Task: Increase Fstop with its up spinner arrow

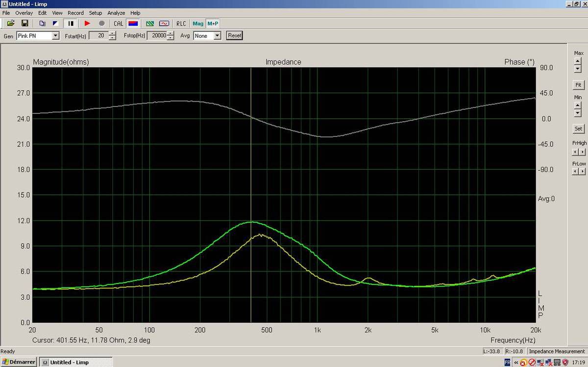Action: (171, 33)
